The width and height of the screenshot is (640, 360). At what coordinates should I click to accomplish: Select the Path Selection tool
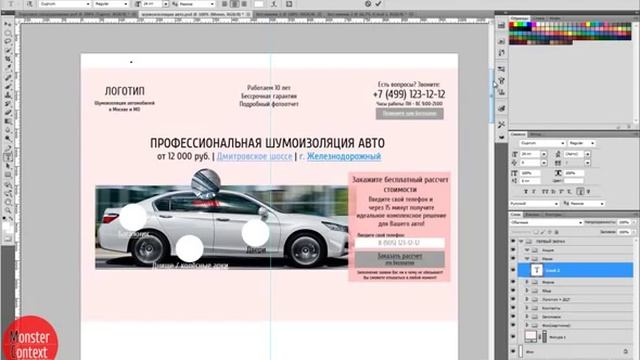[x=8, y=166]
